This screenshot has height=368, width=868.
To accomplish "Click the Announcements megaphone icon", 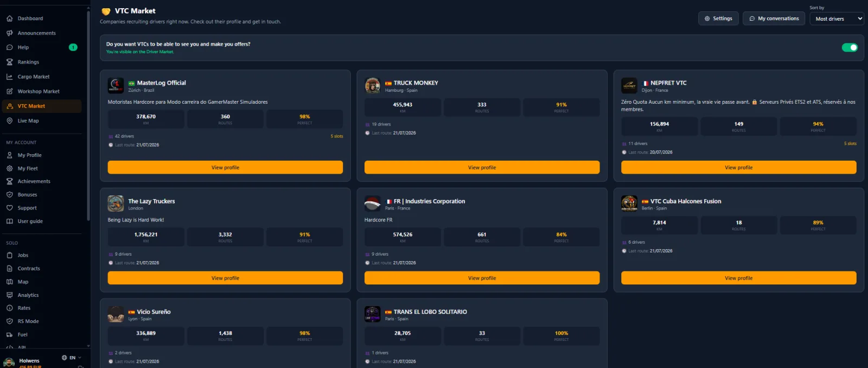I will click(x=9, y=33).
